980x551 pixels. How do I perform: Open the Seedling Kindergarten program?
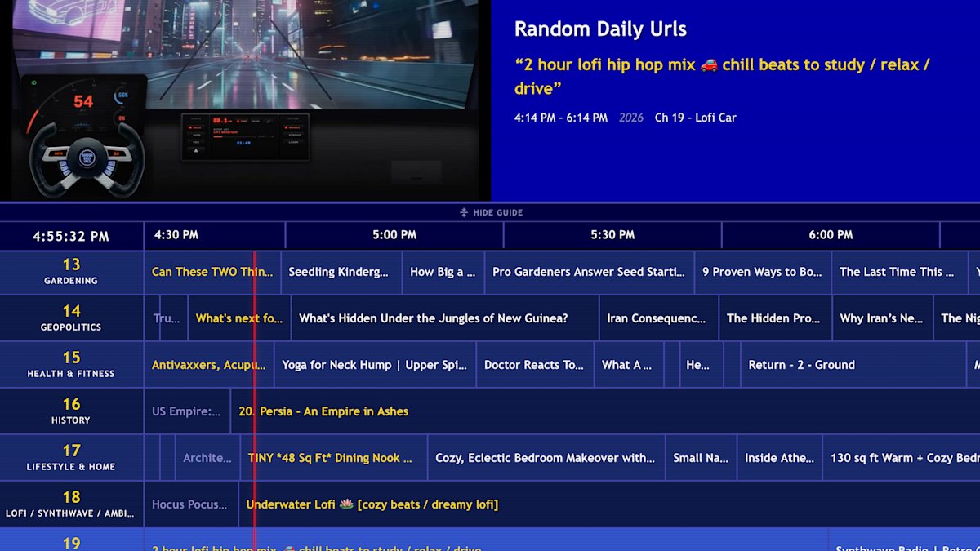pyautogui.click(x=341, y=273)
